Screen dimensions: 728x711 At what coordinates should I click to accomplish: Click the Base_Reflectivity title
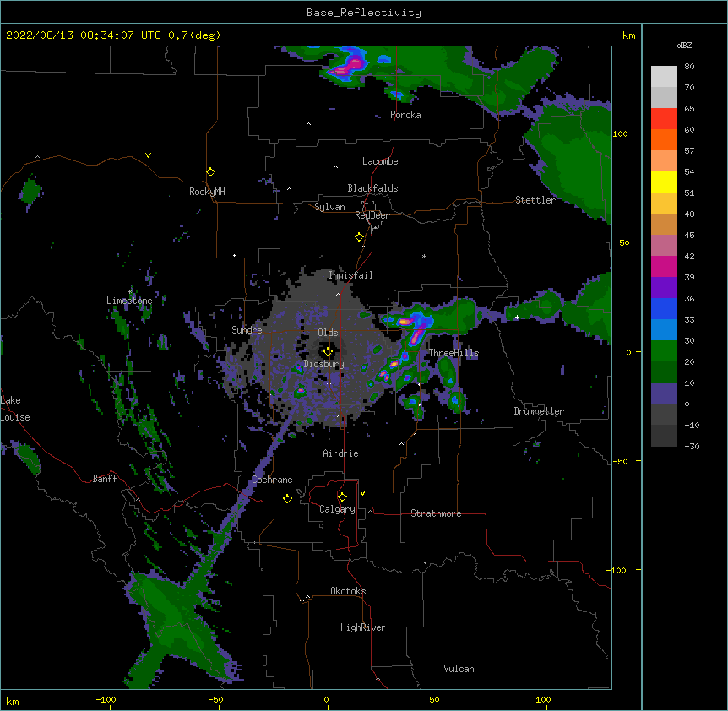(x=364, y=13)
